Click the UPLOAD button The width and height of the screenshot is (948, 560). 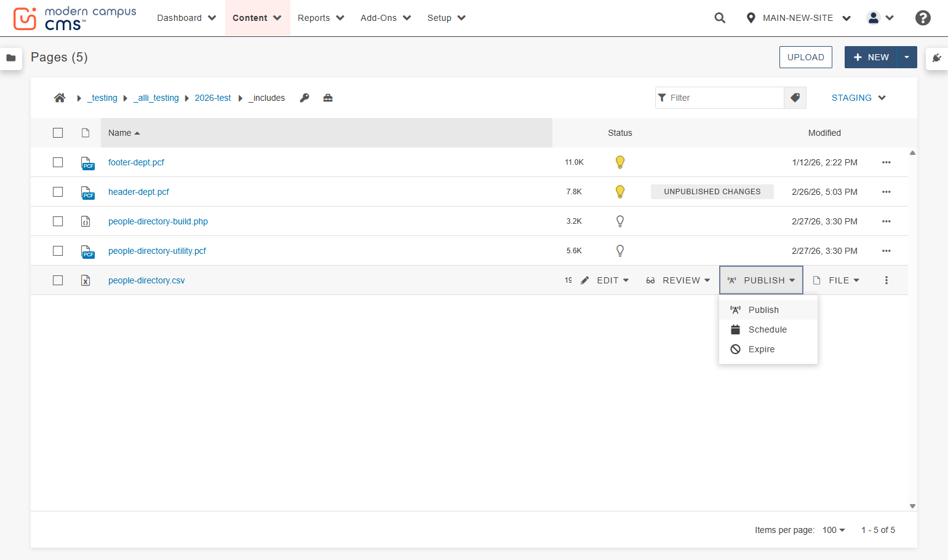806,57
